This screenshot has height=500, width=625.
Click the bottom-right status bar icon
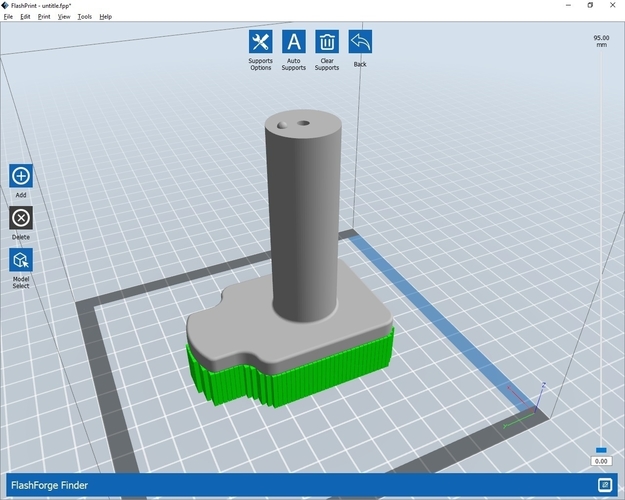605,485
